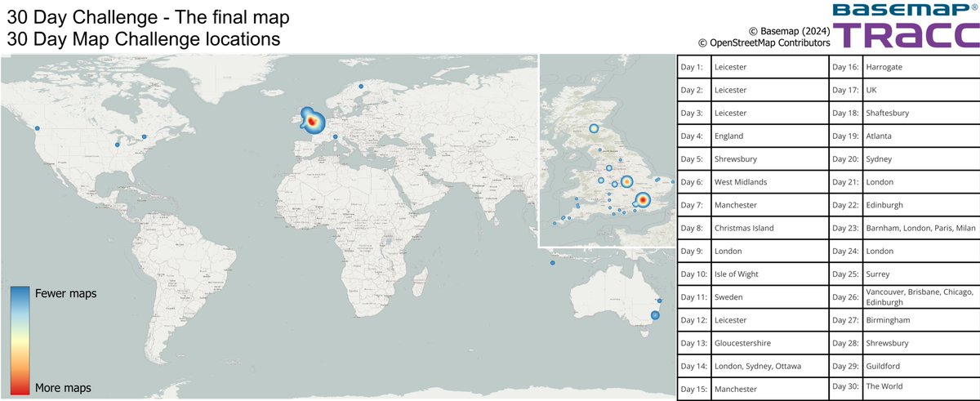Click the 'Sweden' cell for Day 11

(768, 296)
